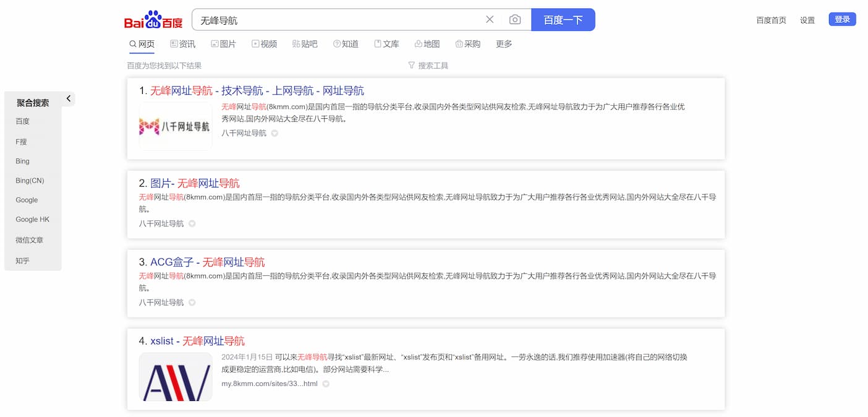
Task: Click the 八千网址导航 source under result 2
Action: coord(161,224)
